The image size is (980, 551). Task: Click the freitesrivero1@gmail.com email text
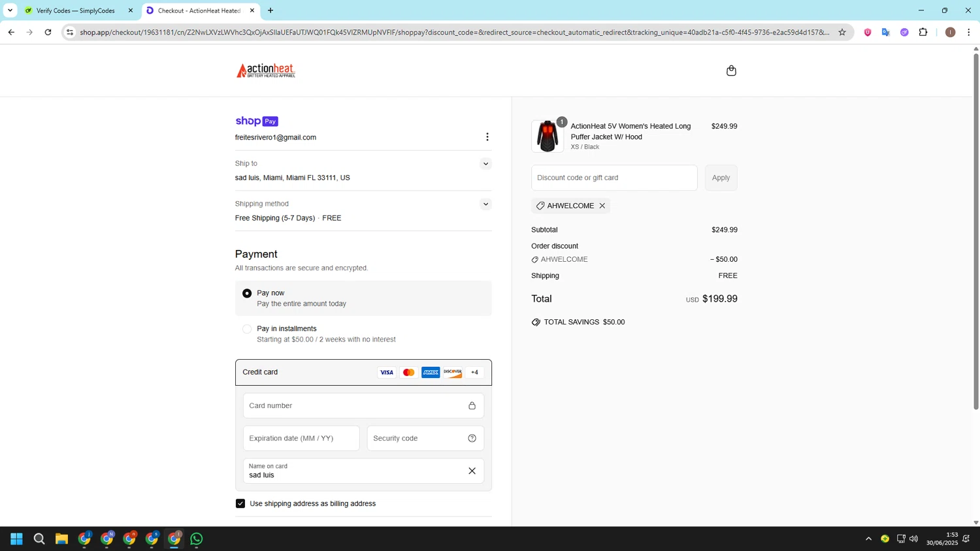point(276,138)
